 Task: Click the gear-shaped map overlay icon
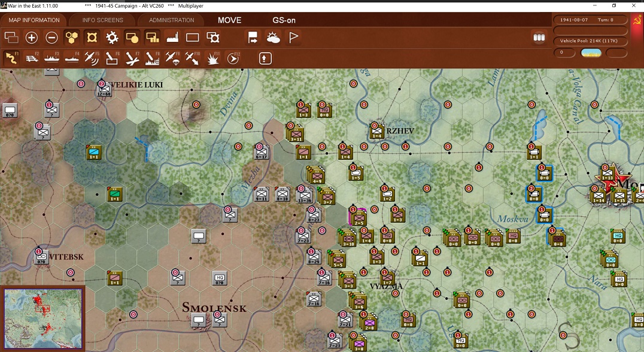pos(112,38)
